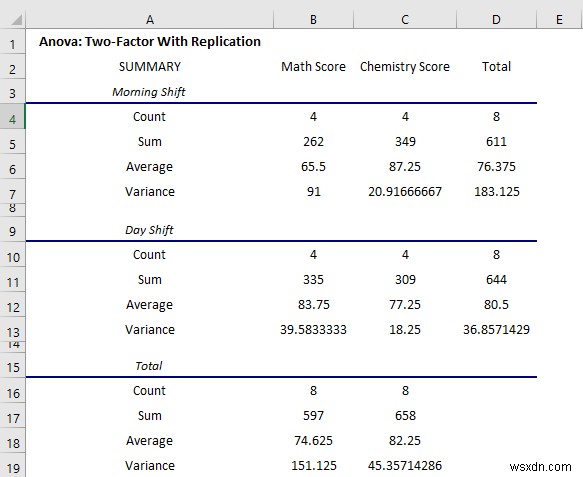Viewport: 583px width, 477px height.
Task: Click the variance value 18.25
Action: point(405,329)
